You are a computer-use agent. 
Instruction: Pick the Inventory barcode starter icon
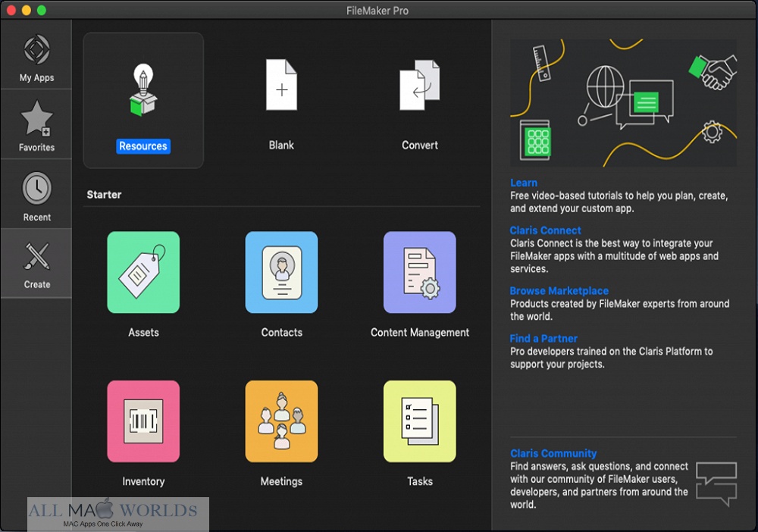(x=143, y=421)
